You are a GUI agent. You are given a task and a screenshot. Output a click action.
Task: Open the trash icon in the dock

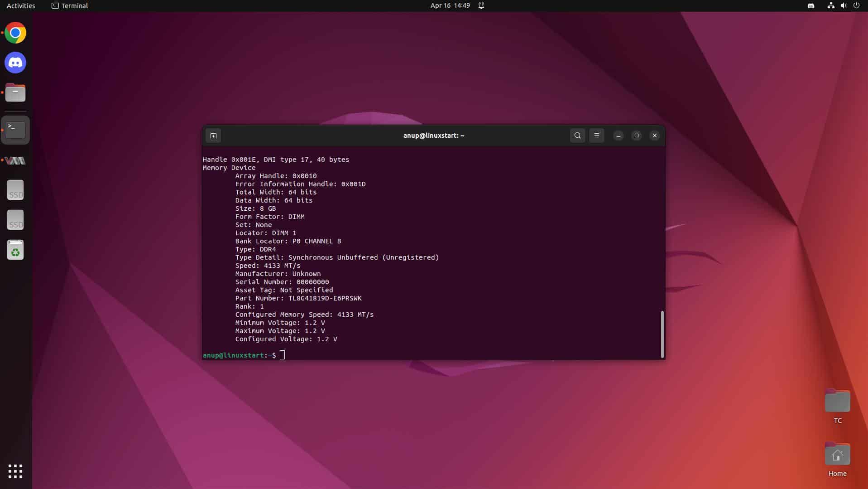[x=15, y=250]
